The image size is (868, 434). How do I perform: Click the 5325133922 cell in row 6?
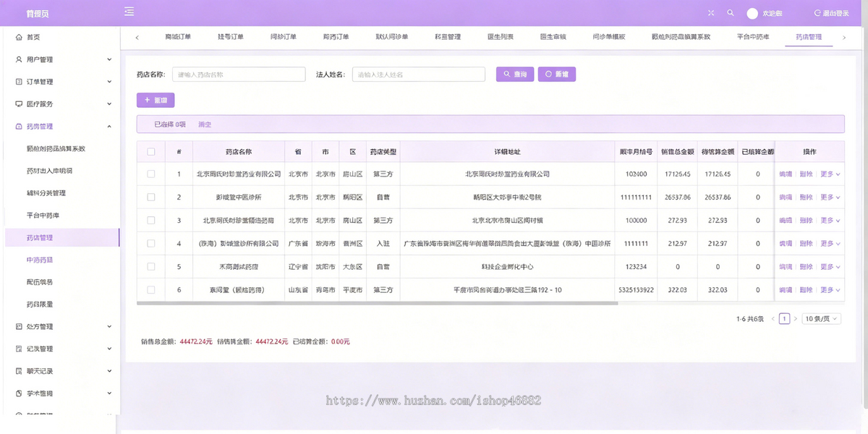(637, 290)
